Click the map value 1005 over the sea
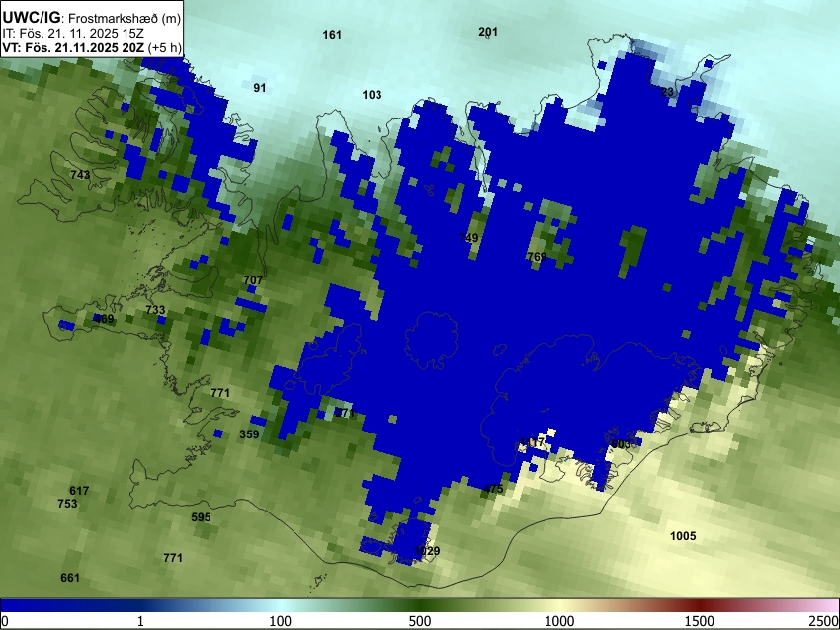840x630 pixels. pyautogui.click(x=683, y=536)
